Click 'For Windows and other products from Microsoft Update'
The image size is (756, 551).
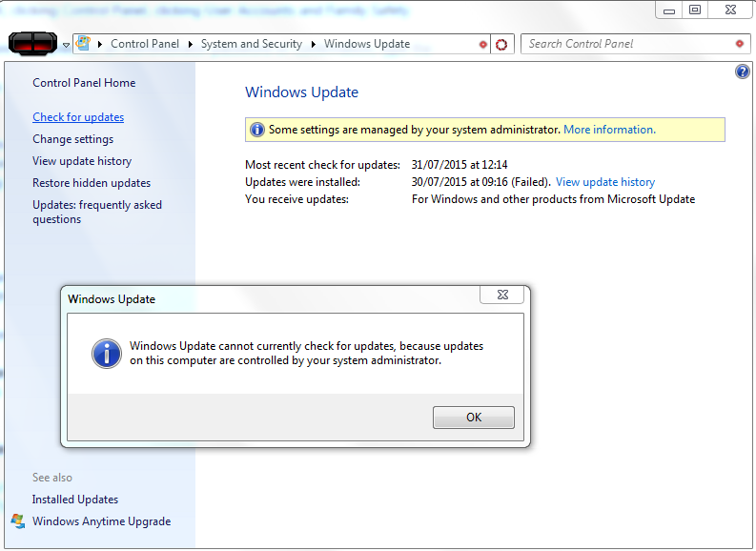[x=554, y=199]
